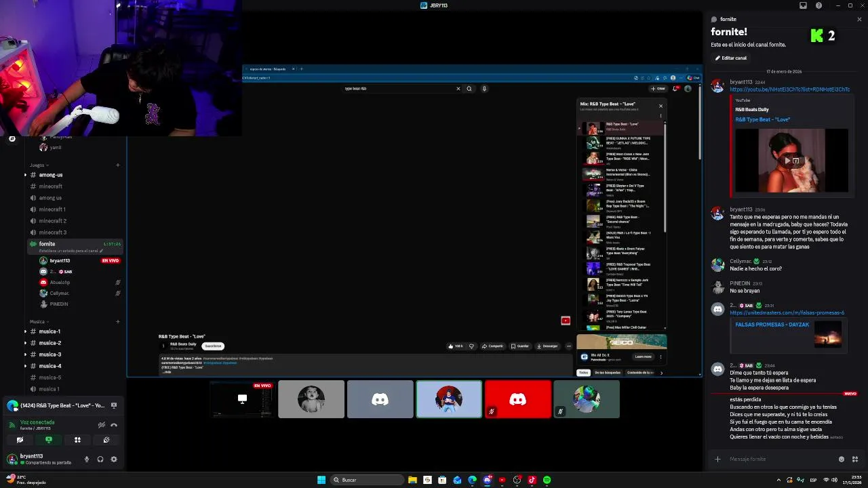Add a channel to the Musica category

118,321
